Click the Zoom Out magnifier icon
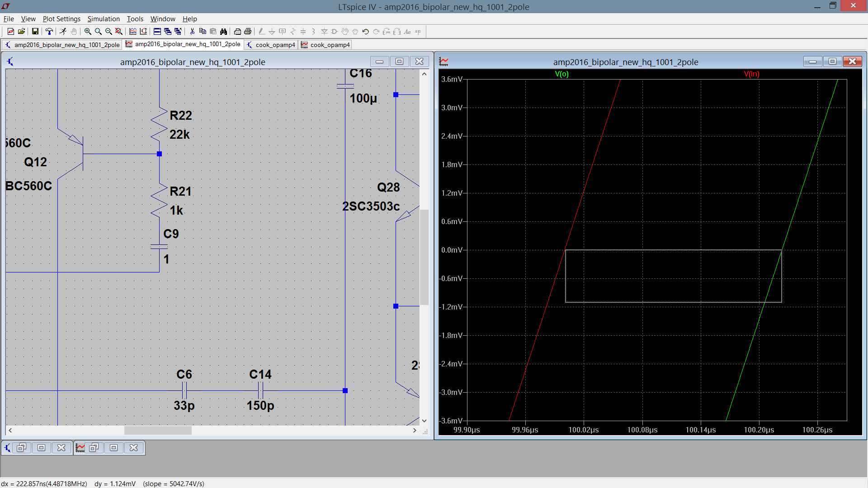This screenshot has height=488, width=868. click(108, 31)
